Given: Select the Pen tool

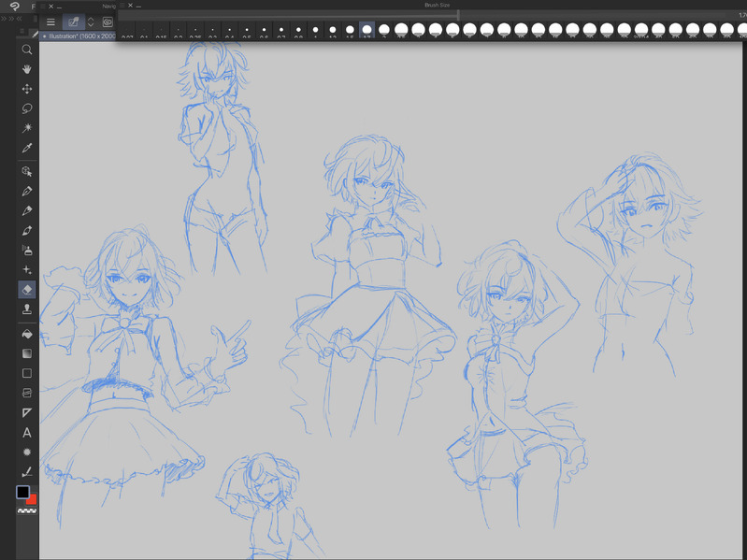Looking at the screenshot, I should pyautogui.click(x=27, y=192).
